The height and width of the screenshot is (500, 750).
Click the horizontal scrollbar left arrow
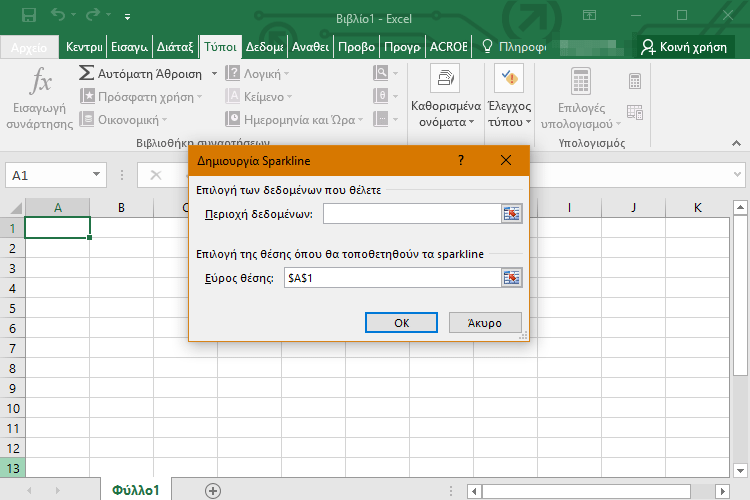(x=474, y=491)
